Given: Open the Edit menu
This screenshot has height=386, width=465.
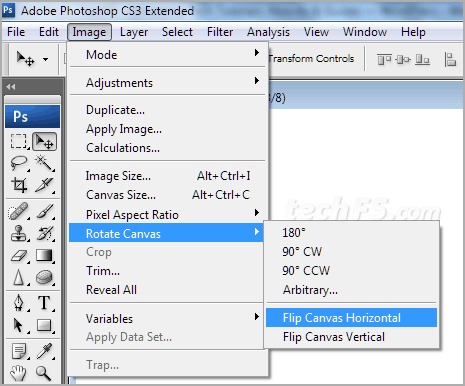Looking at the screenshot, I should click(x=49, y=32).
